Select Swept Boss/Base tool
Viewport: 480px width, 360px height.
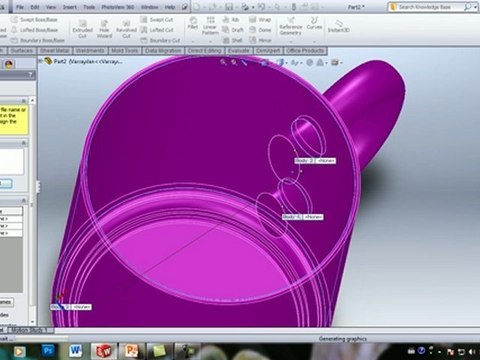34,20
